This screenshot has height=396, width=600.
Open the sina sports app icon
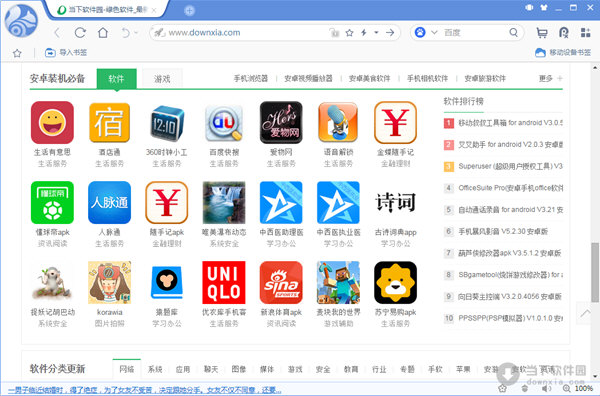281,282
